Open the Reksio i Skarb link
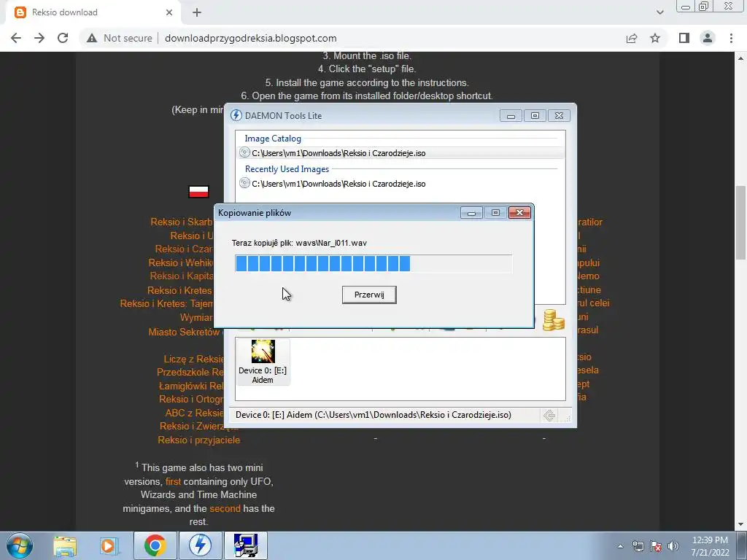 click(x=182, y=222)
